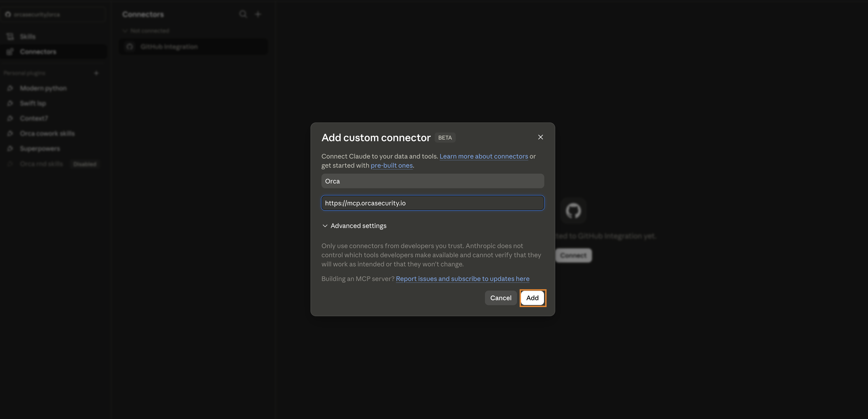
Task: Click the URL field with mcp.orcasecurity.io
Action: pos(433,203)
